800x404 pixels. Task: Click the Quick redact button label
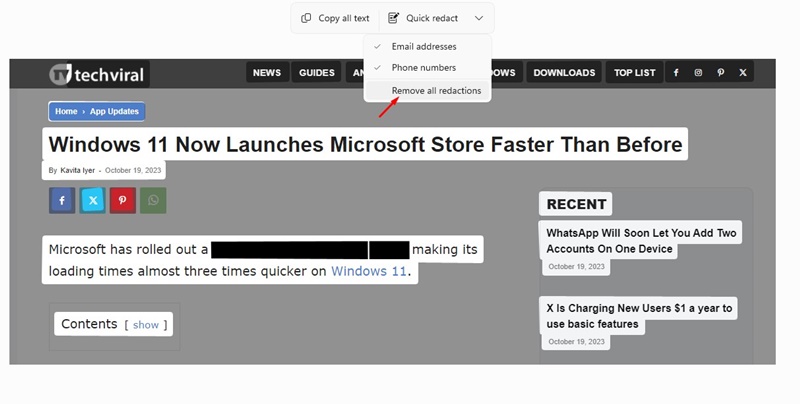[432, 18]
